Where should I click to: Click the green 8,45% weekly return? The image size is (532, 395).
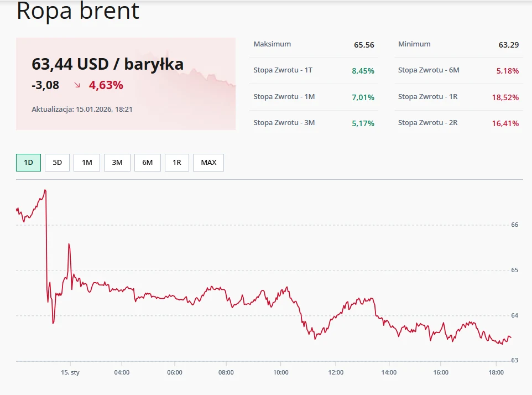[363, 70]
